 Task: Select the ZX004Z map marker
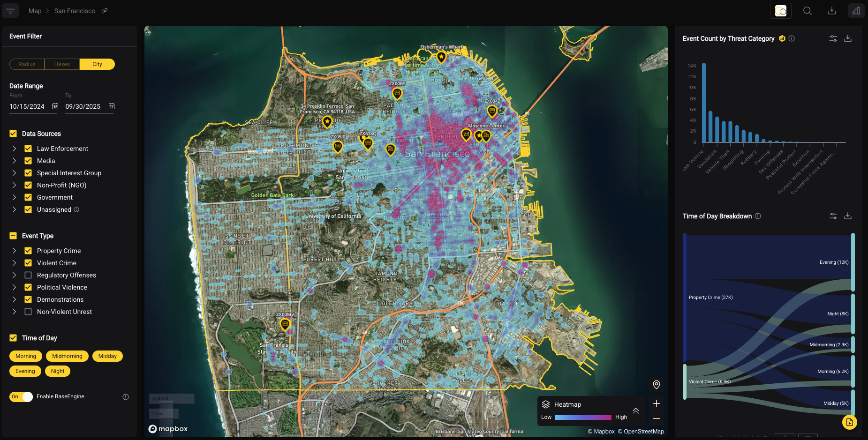pos(492,111)
